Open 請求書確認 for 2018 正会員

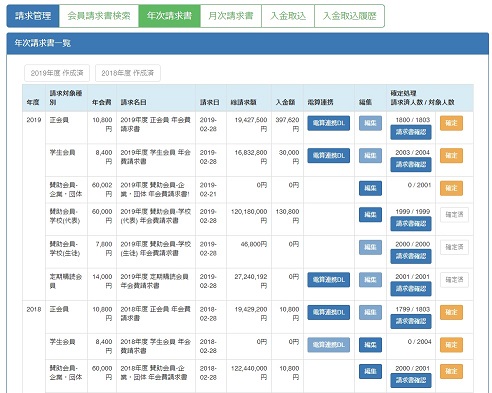pyautogui.click(x=411, y=321)
